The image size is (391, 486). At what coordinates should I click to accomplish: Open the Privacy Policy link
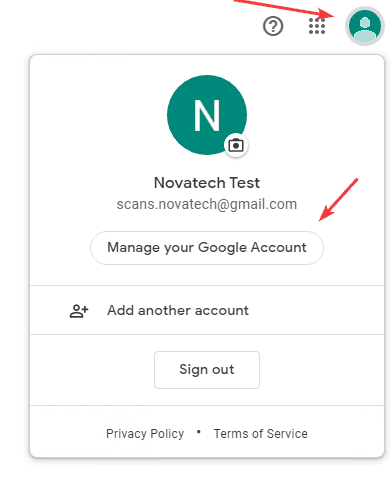(145, 434)
